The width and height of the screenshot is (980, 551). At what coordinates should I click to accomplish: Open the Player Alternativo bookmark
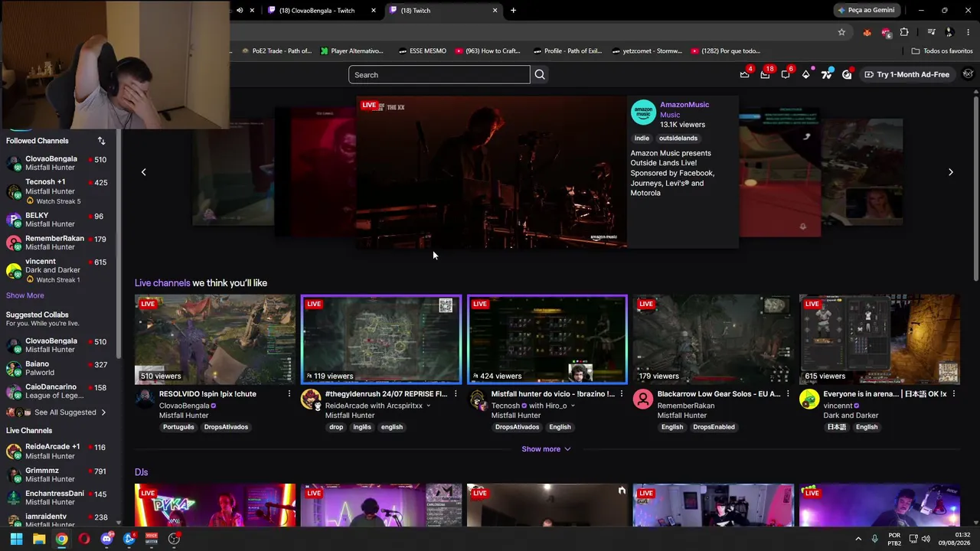(x=351, y=51)
